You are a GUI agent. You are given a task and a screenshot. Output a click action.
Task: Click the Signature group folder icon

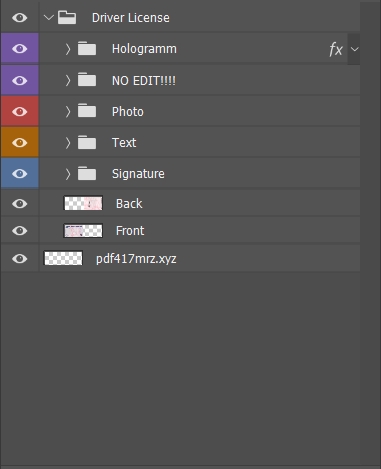click(87, 173)
